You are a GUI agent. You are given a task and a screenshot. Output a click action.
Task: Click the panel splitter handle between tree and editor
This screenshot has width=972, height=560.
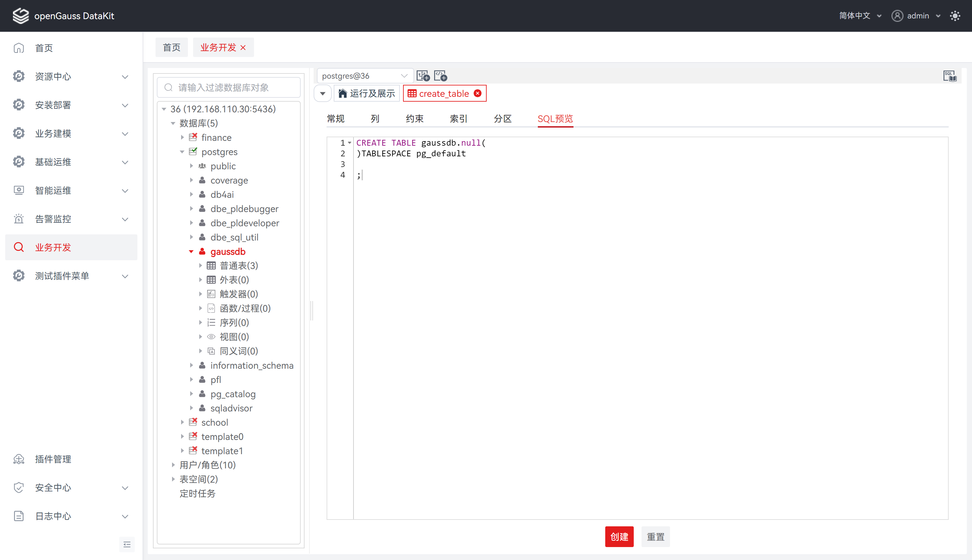(311, 310)
